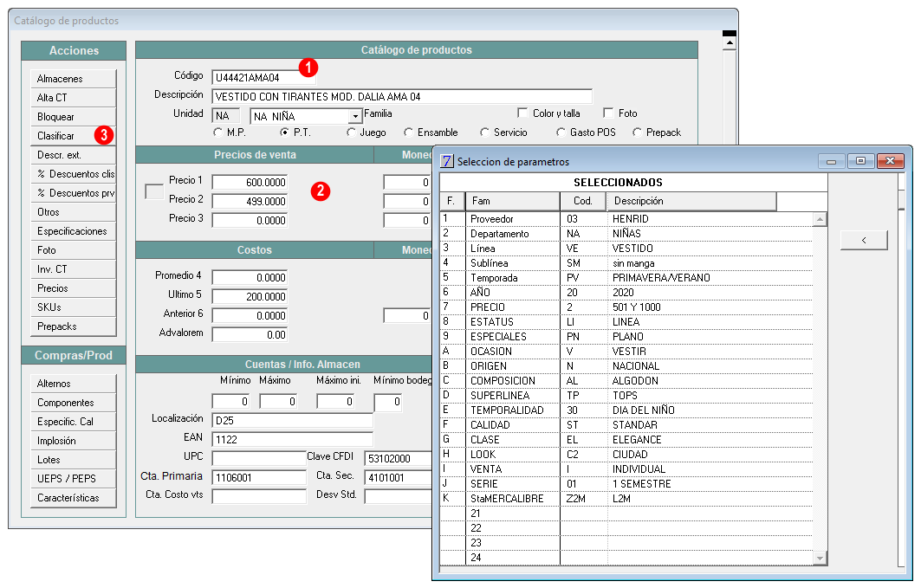Click the Otros button
This screenshot has height=588, width=921.
point(74,212)
